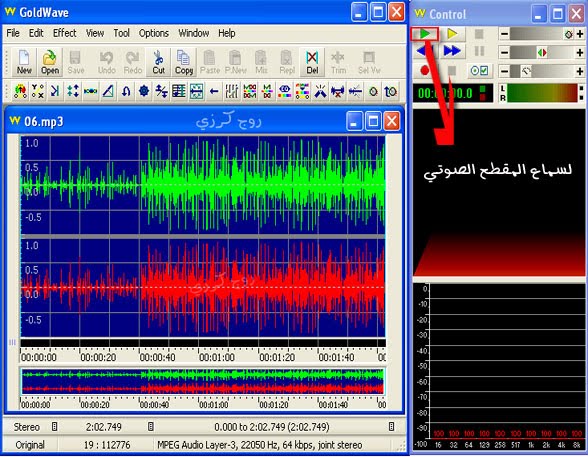Open the first colorful effect icon
Image resolution: width=588 pixels, height=457 pixels.
pos(20,91)
